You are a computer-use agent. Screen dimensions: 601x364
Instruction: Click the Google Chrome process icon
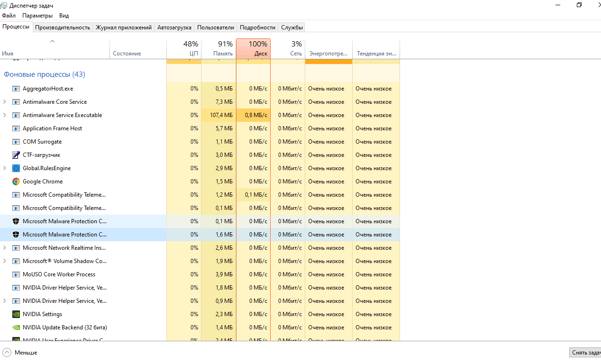15,182
